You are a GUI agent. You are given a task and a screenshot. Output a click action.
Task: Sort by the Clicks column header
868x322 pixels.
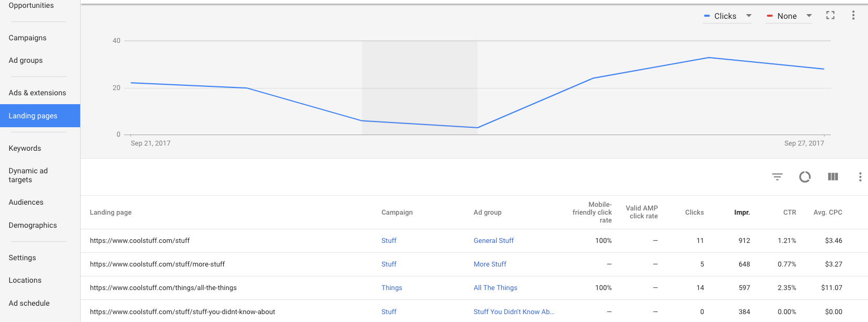pos(695,212)
